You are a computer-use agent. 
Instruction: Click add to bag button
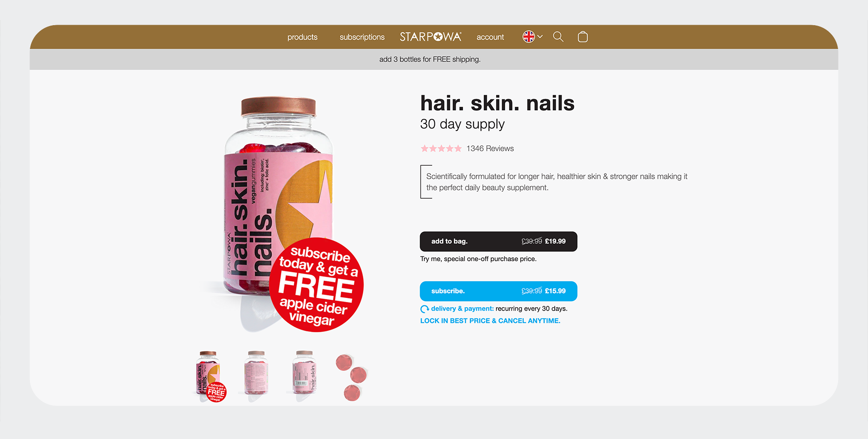coord(498,241)
